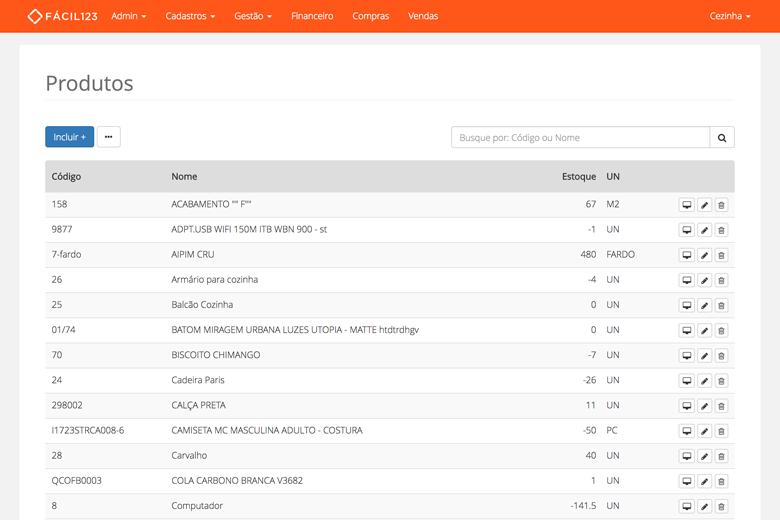Open the more options ellipsis button
780x520 pixels.
(x=108, y=137)
